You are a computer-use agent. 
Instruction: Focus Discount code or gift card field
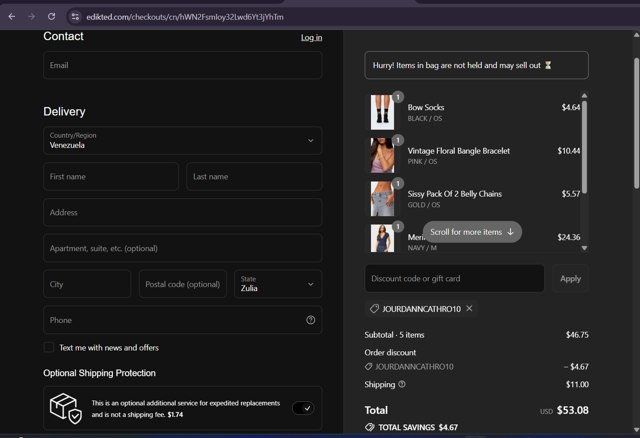(x=454, y=278)
